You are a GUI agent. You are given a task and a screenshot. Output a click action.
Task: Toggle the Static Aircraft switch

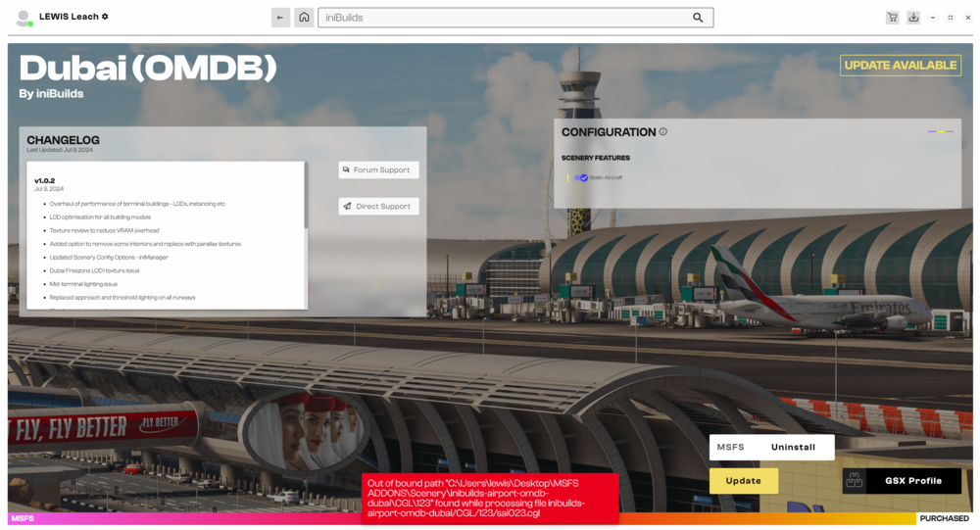coord(581,177)
